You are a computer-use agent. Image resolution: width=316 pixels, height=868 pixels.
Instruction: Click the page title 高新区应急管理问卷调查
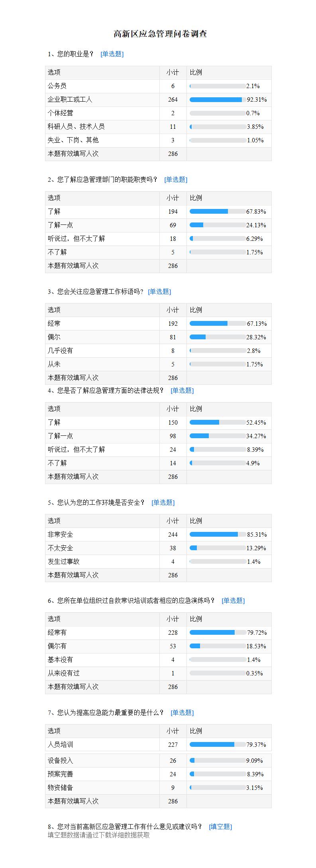(x=160, y=34)
